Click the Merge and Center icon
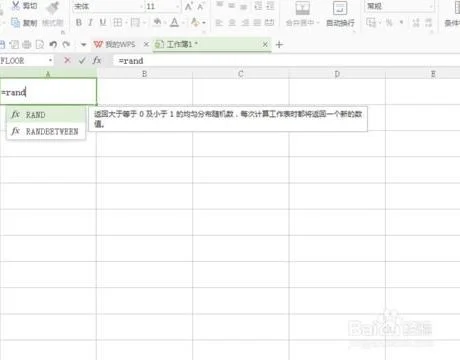Image resolution: width=460 pixels, height=360 pixels. point(302,8)
